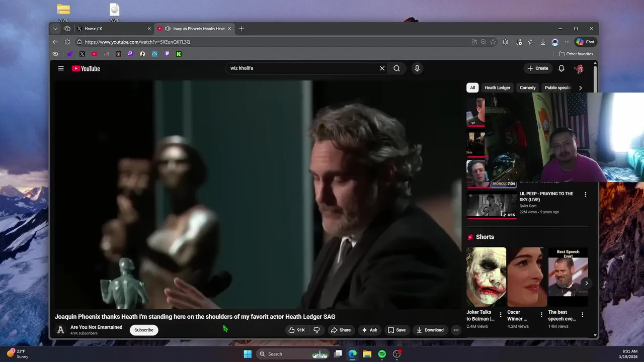The width and height of the screenshot is (644, 362).
Task: Open Are You Not Entertained channel name
Action: click(x=96, y=327)
